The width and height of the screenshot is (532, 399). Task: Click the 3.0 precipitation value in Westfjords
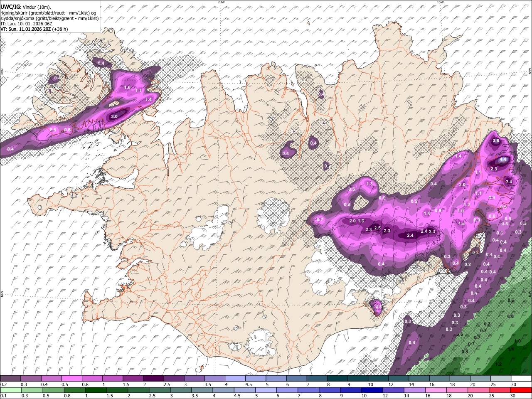point(114,117)
